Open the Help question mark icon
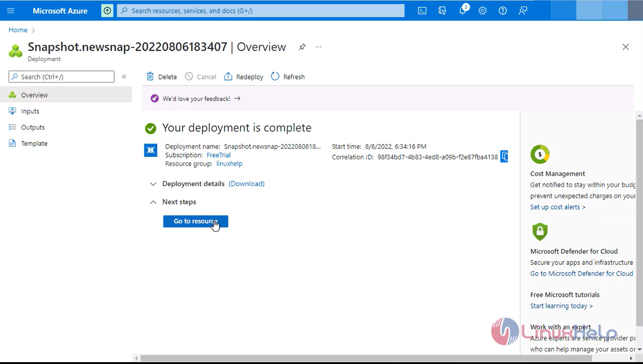 503,11
